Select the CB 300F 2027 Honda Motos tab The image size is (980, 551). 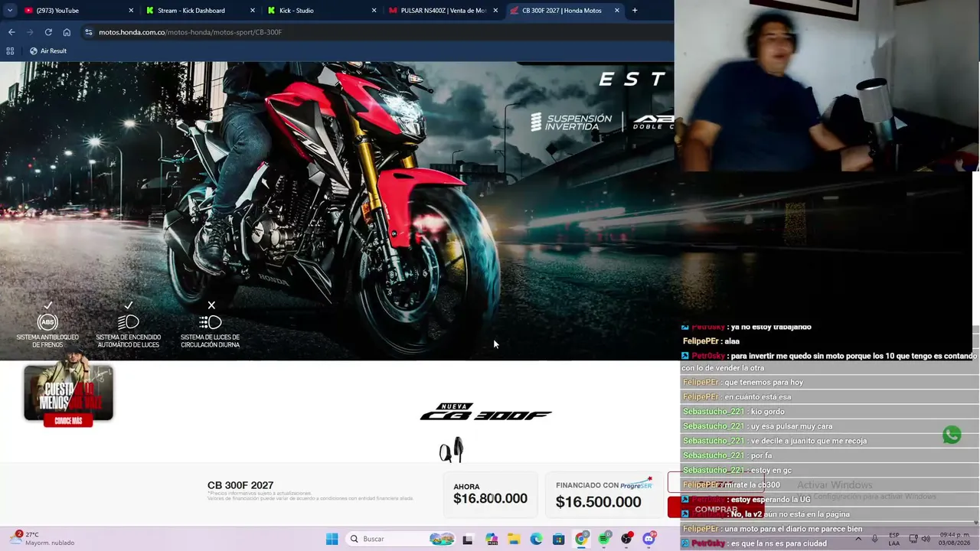pyautogui.click(x=565, y=11)
